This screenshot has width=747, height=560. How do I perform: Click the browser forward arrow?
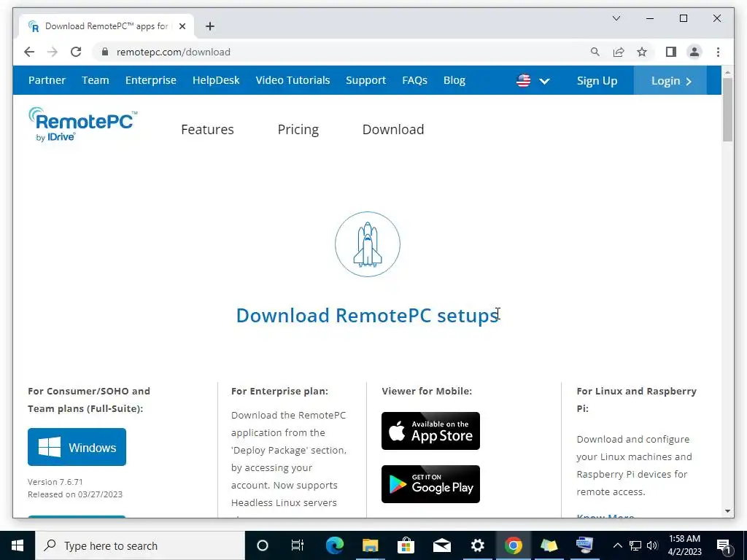coord(53,52)
